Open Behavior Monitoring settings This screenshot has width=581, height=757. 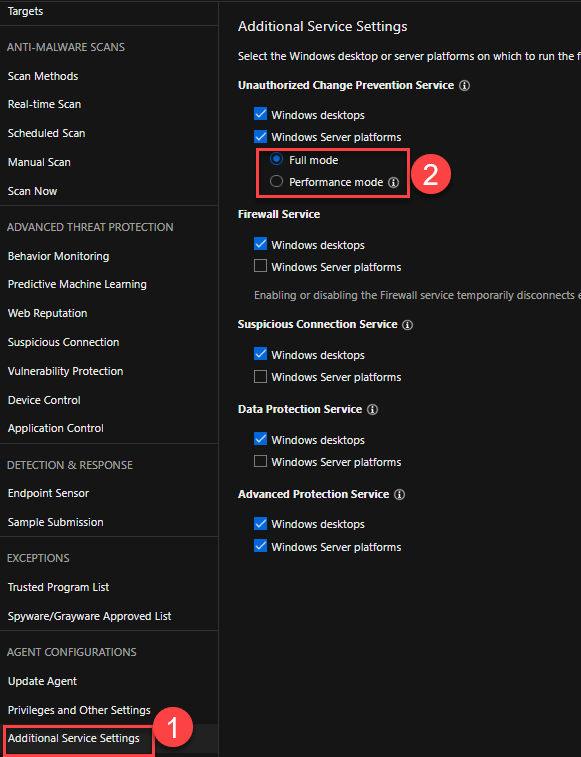coord(58,256)
